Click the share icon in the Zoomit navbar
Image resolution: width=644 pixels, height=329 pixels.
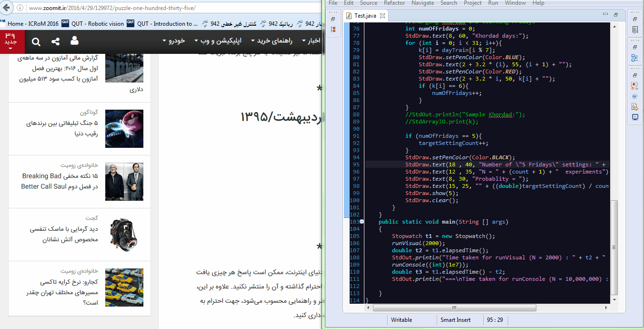[x=56, y=41]
